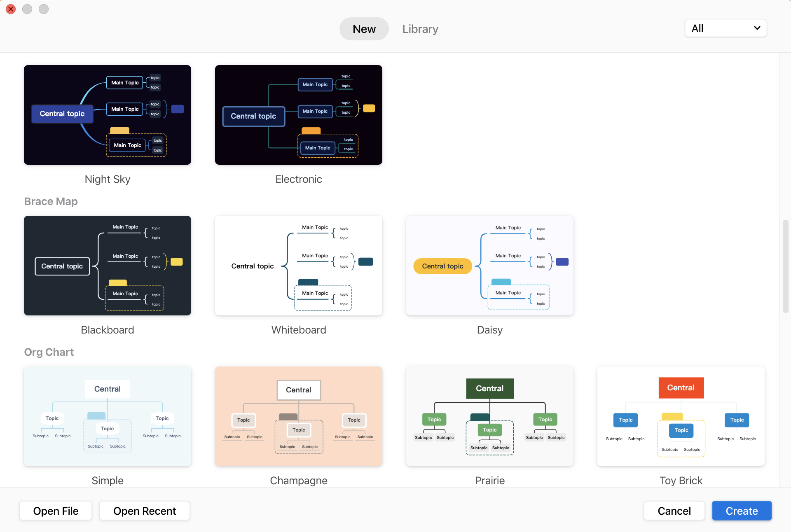
Task: Expand the Org Chart section
Action: [x=48, y=351]
